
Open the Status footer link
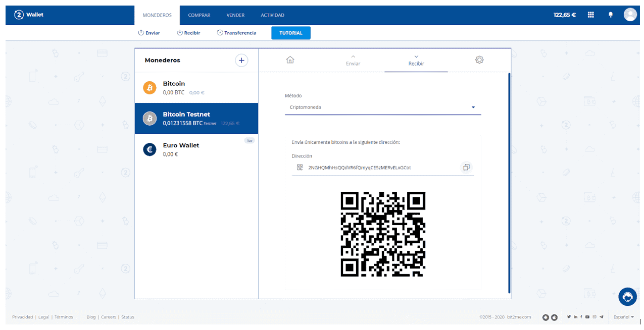point(128,317)
